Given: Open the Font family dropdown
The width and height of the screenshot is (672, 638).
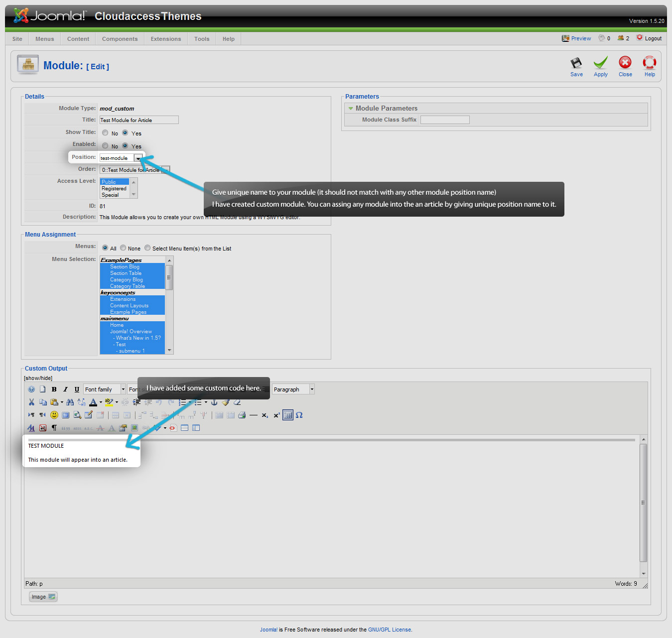Looking at the screenshot, I should point(105,389).
